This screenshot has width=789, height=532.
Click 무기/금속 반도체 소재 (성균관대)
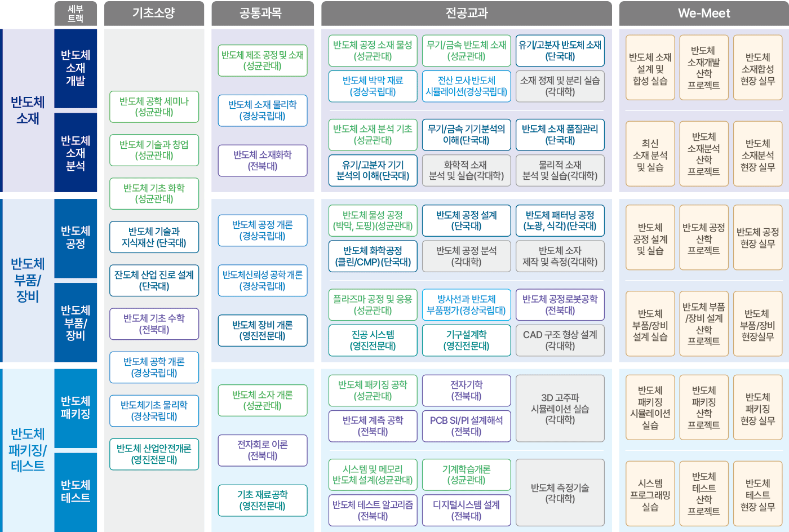tap(467, 51)
